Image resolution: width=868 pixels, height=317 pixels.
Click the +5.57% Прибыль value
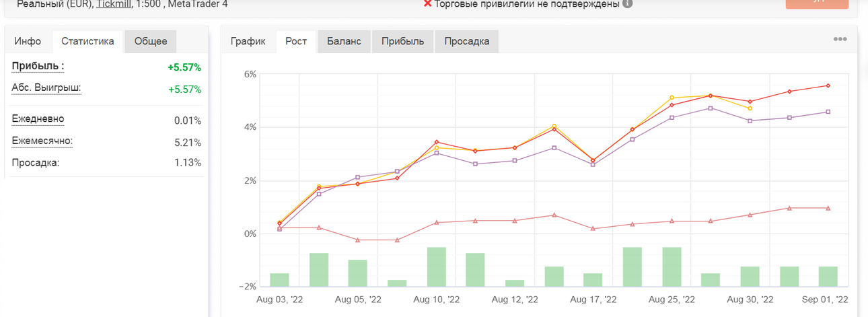point(184,67)
